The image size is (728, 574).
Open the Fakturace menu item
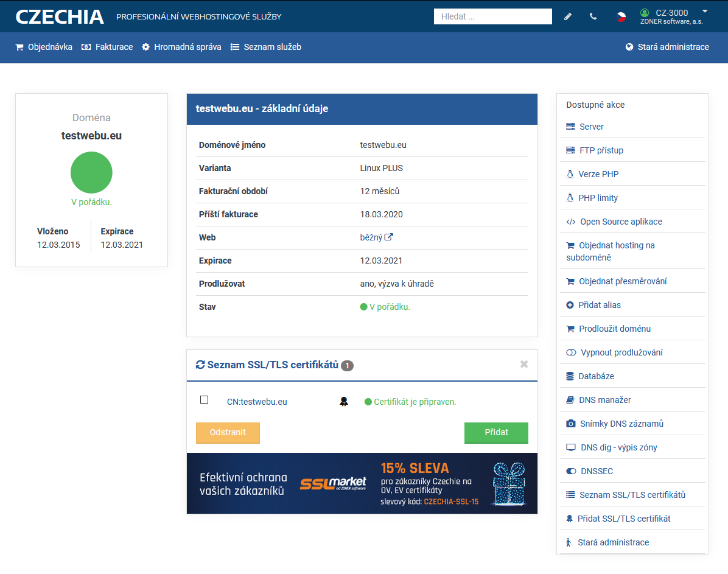click(107, 47)
